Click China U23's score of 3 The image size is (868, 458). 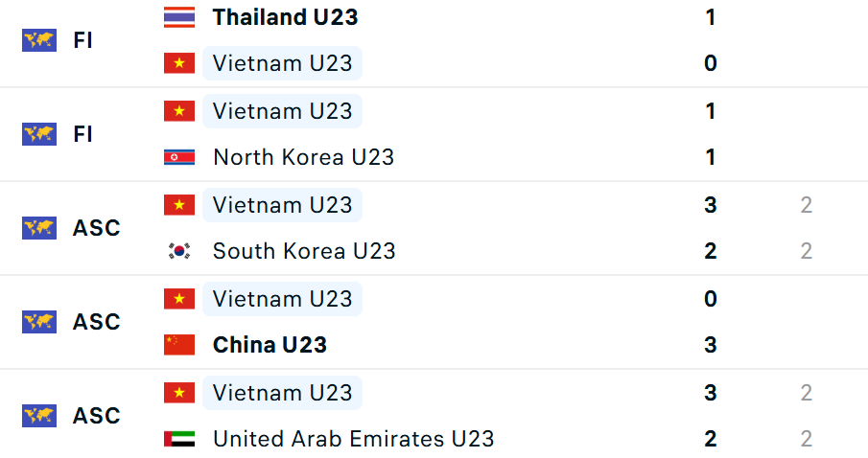point(711,345)
